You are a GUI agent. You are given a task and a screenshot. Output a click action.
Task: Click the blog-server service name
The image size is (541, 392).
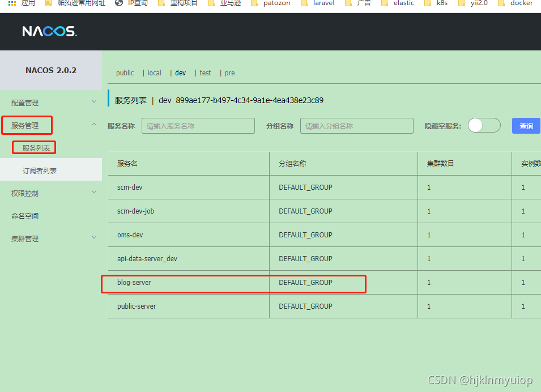coord(134,283)
